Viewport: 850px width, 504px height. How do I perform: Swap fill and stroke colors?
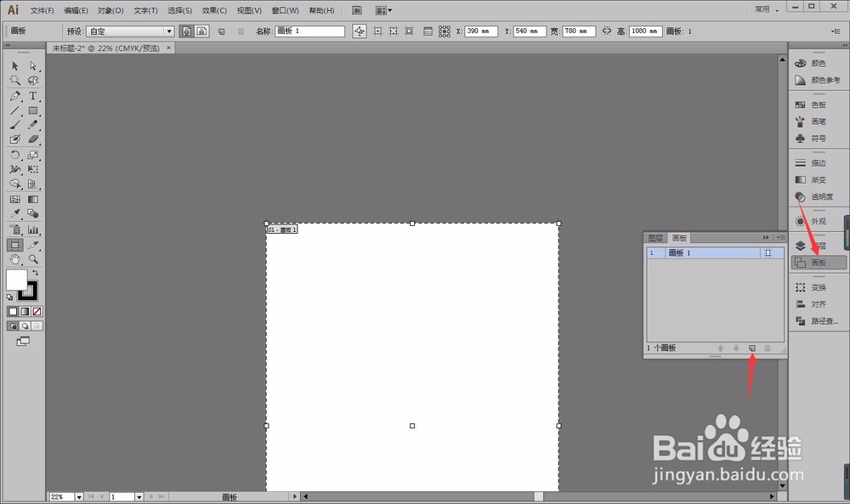pos(35,273)
